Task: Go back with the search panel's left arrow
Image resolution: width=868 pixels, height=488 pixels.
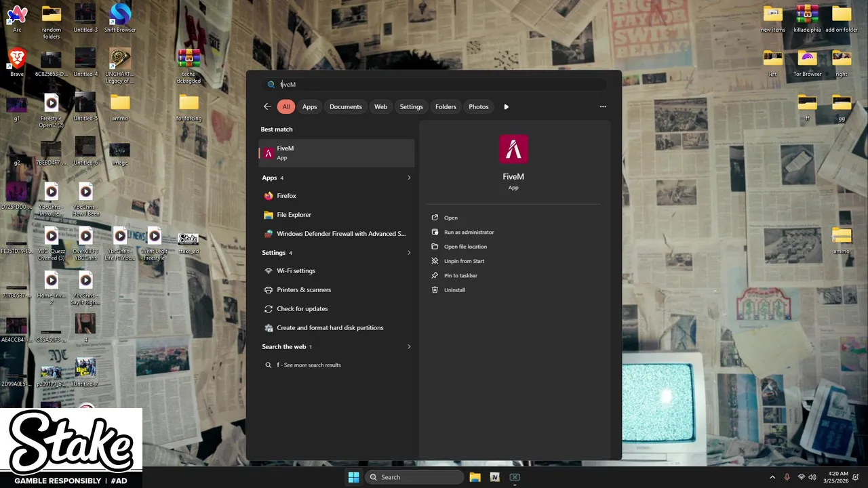Action: (x=267, y=106)
